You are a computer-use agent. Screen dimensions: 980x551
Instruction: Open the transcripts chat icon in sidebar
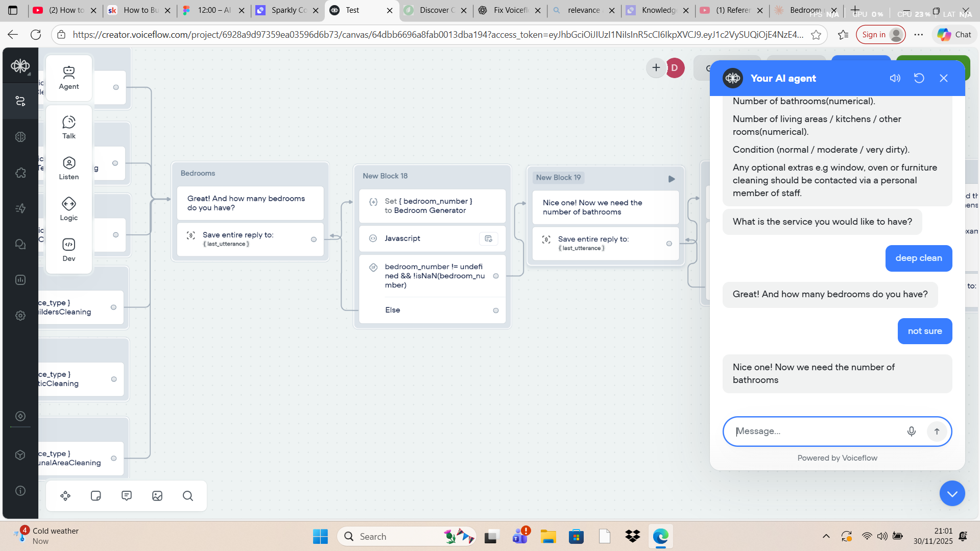coord(20,244)
